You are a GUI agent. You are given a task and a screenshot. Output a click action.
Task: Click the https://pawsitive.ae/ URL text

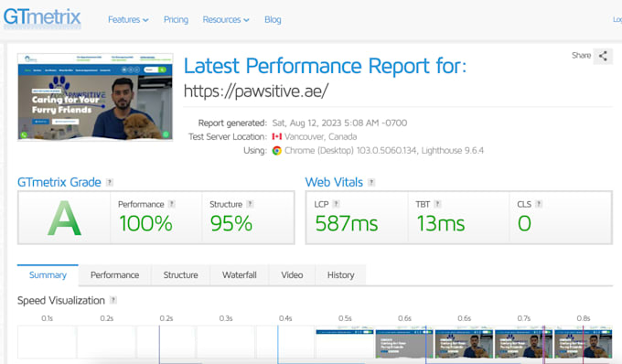click(256, 91)
